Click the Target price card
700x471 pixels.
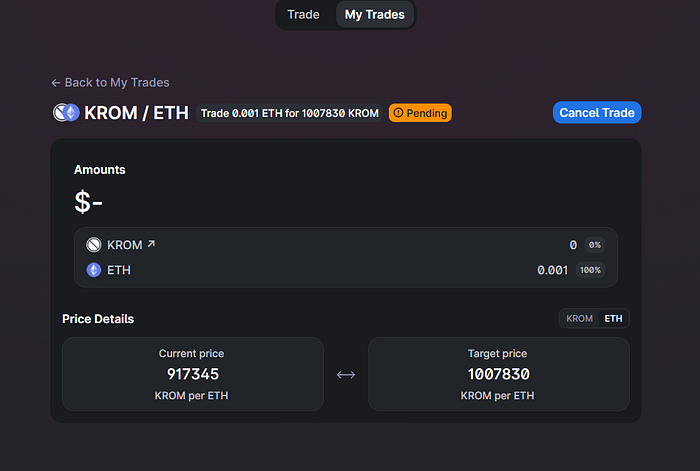tap(499, 374)
